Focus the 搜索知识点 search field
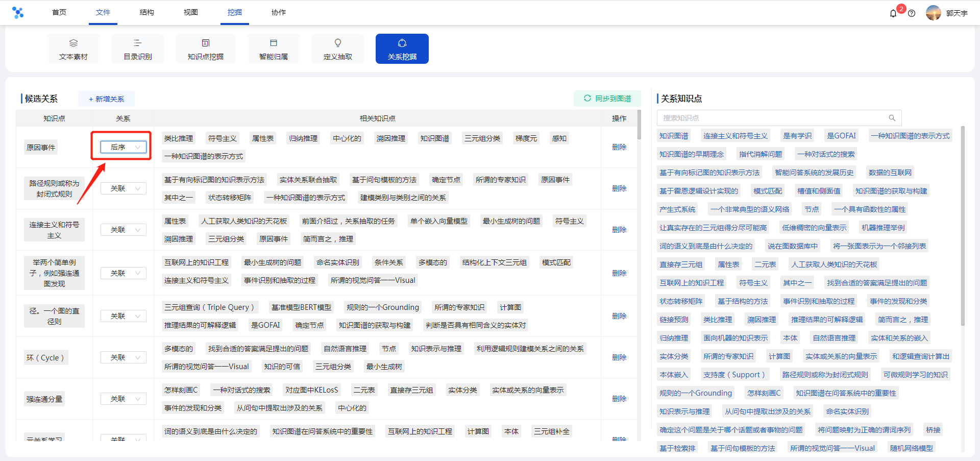The height and width of the screenshot is (461, 980). [x=779, y=118]
